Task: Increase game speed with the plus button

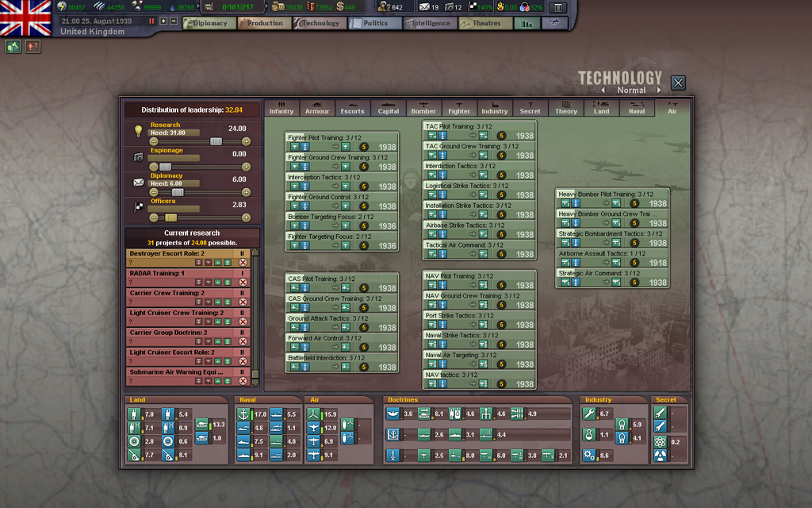Action: coord(163,21)
